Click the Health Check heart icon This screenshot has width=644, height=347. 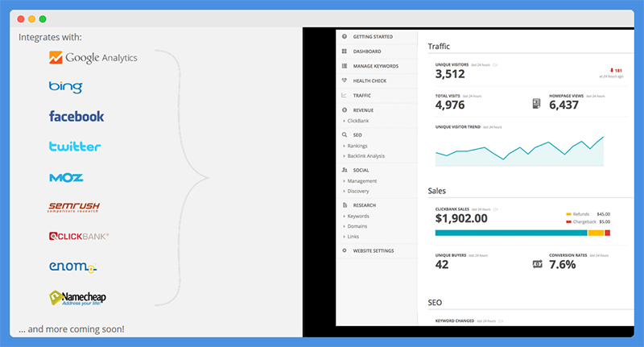click(x=345, y=81)
